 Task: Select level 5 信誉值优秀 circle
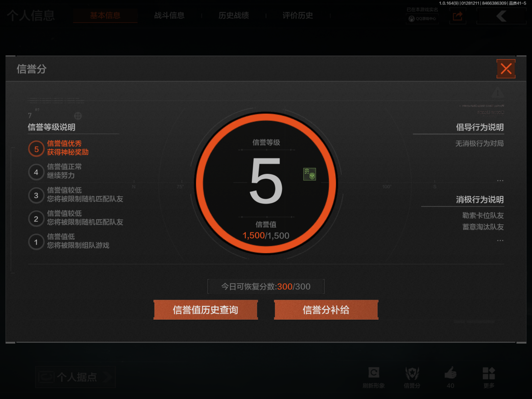36,149
